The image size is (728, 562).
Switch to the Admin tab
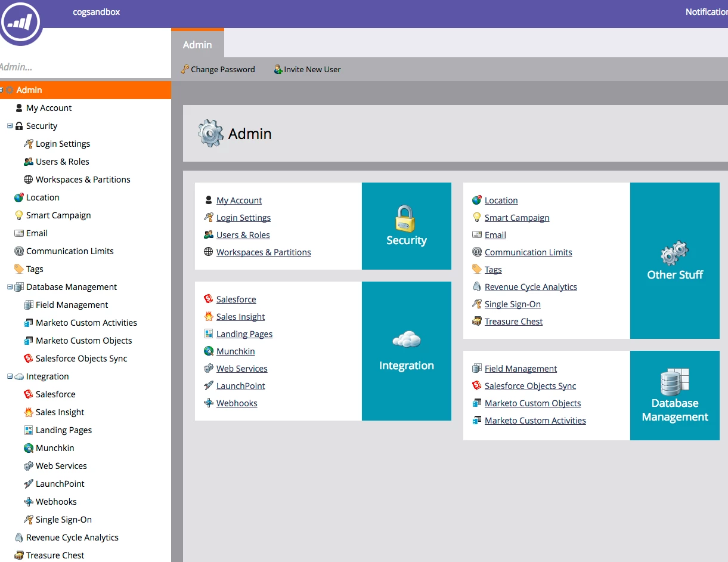click(x=197, y=44)
